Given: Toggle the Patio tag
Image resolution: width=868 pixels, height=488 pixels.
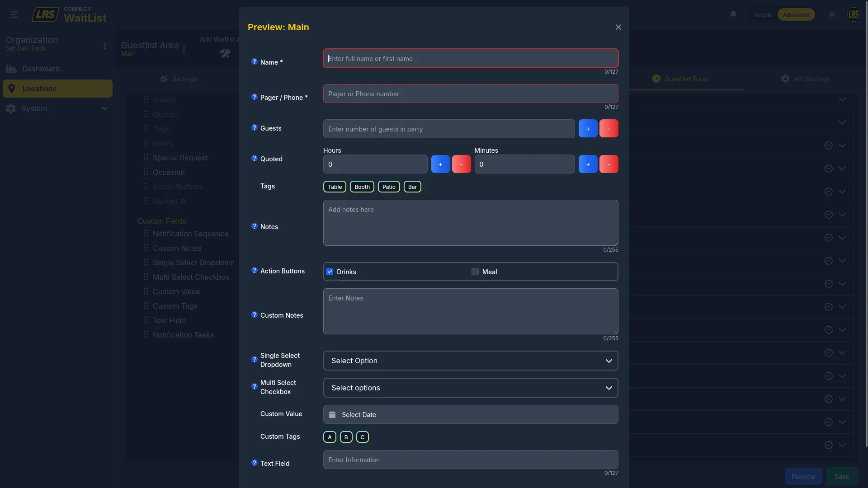Looking at the screenshot, I should 389,187.
